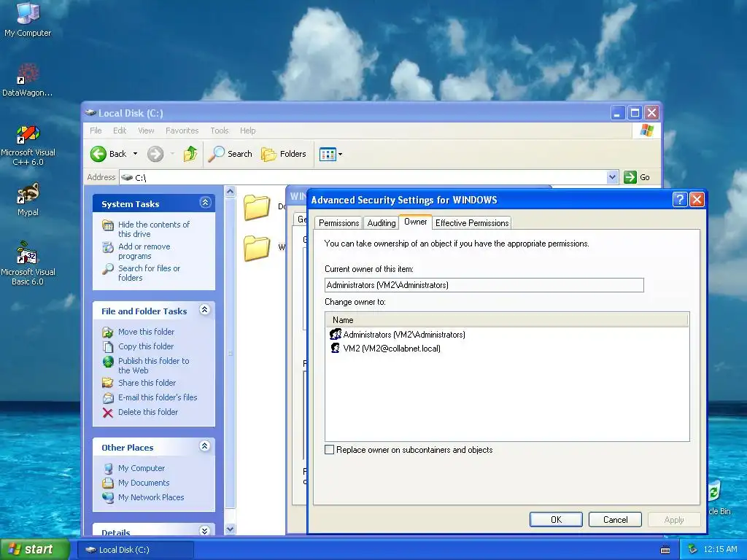Viewport: 747px width, 560px height.
Task: Open My Documents in Other Places
Action: [144, 483]
